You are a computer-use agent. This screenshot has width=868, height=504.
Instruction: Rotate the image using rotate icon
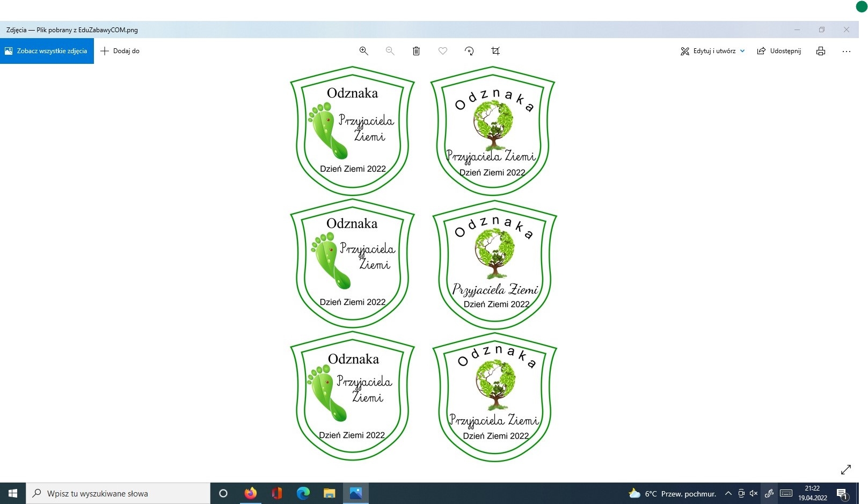pos(469,51)
